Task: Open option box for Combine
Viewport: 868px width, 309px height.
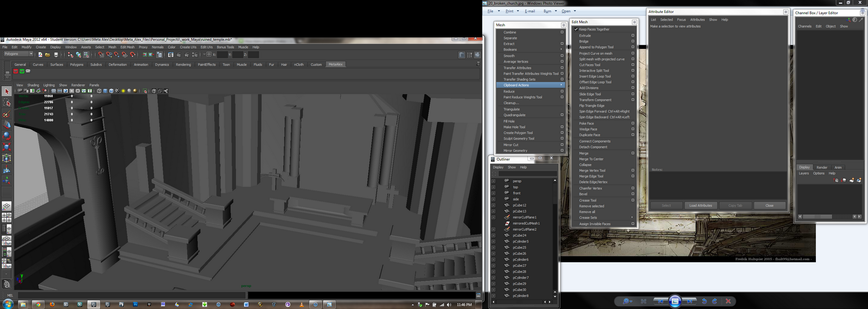Action: click(562, 32)
